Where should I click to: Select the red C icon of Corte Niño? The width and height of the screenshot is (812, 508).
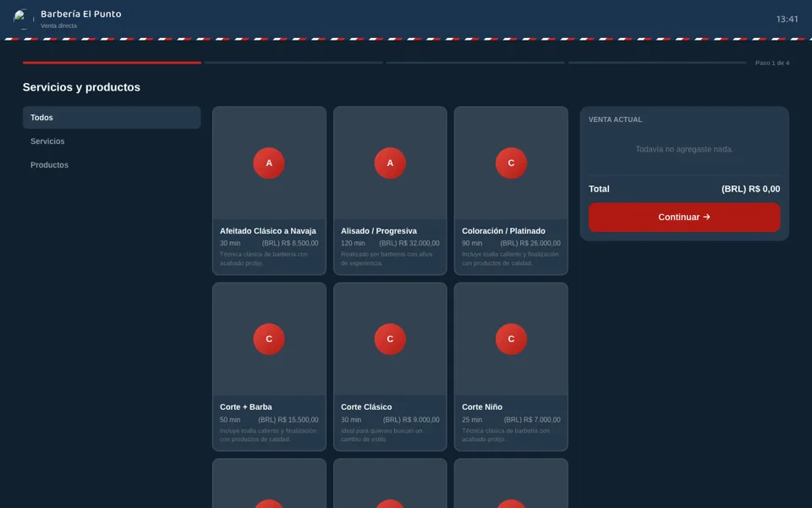point(511,339)
